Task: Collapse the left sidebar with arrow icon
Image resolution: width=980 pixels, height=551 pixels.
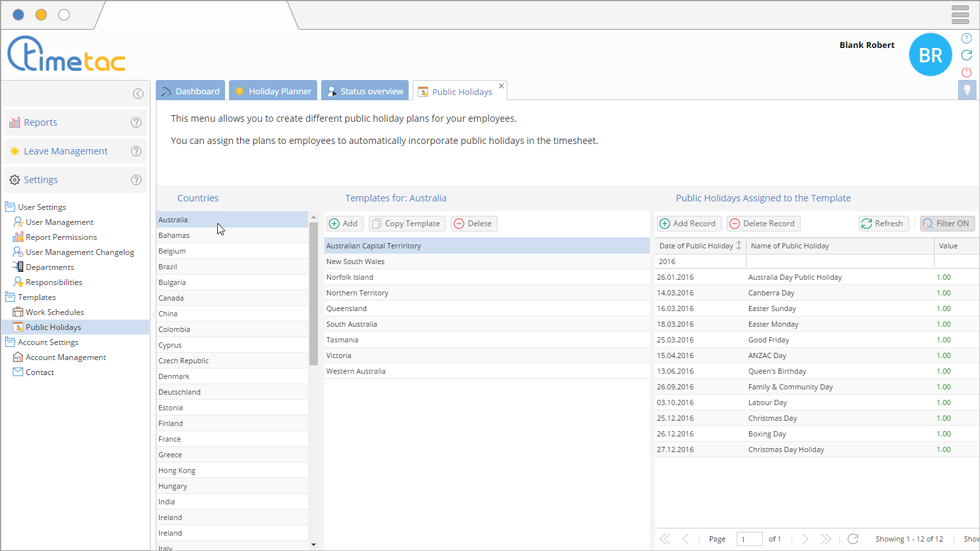Action: [x=138, y=94]
